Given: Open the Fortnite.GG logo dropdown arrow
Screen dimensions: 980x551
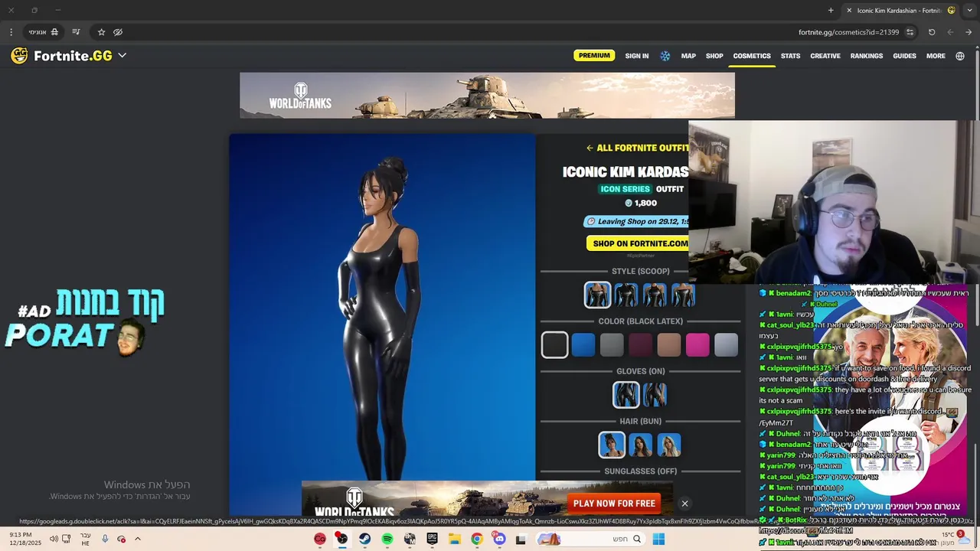Looking at the screenshot, I should coord(122,56).
